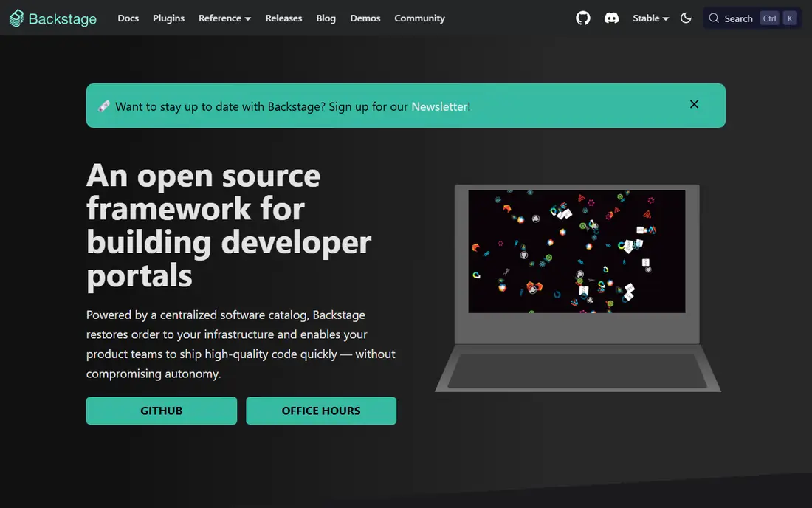
Task: Click the laptop animation screen
Action: pos(577,252)
